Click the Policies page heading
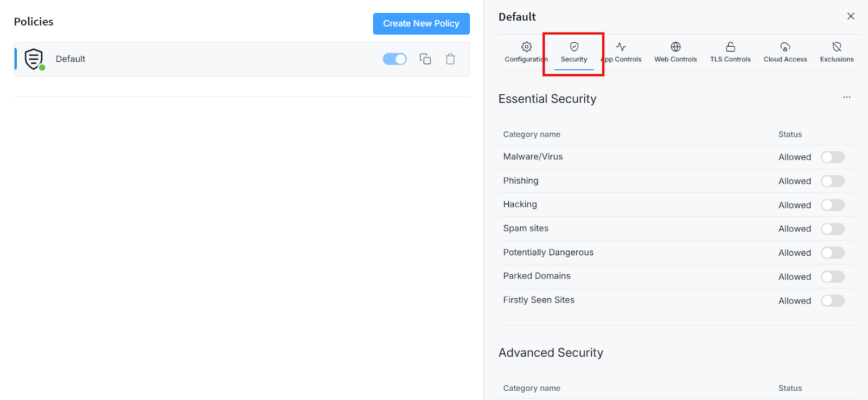The image size is (868, 400). point(34,22)
